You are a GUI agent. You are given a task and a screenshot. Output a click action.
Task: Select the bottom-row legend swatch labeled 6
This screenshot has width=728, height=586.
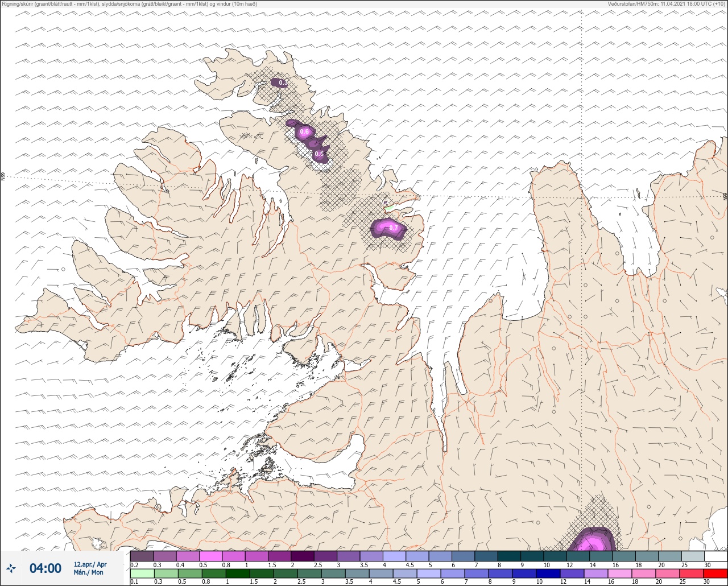click(453, 573)
